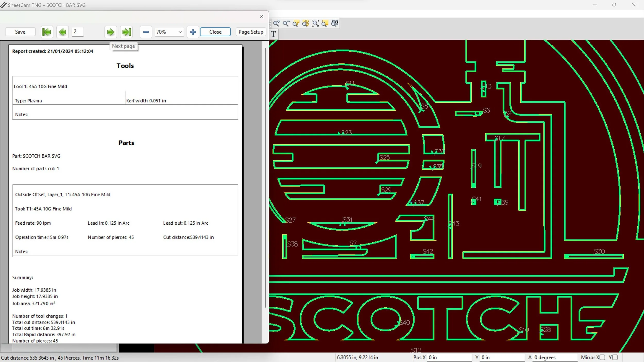The width and height of the screenshot is (644, 362).
Task: Zoom to machine table
Action: pyautogui.click(x=334, y=23)
